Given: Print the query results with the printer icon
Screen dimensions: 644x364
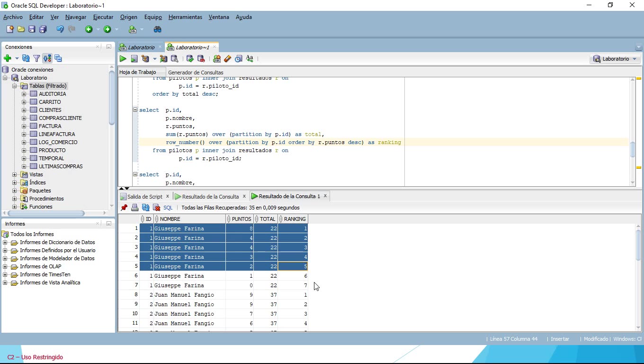Looking at the screenshot, I should 135,208.
